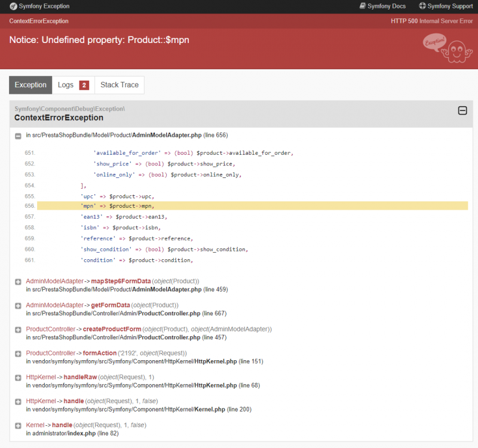Switch to the Logs tab
The height and width of the screenshot is (448, 478).
point(73,85)
